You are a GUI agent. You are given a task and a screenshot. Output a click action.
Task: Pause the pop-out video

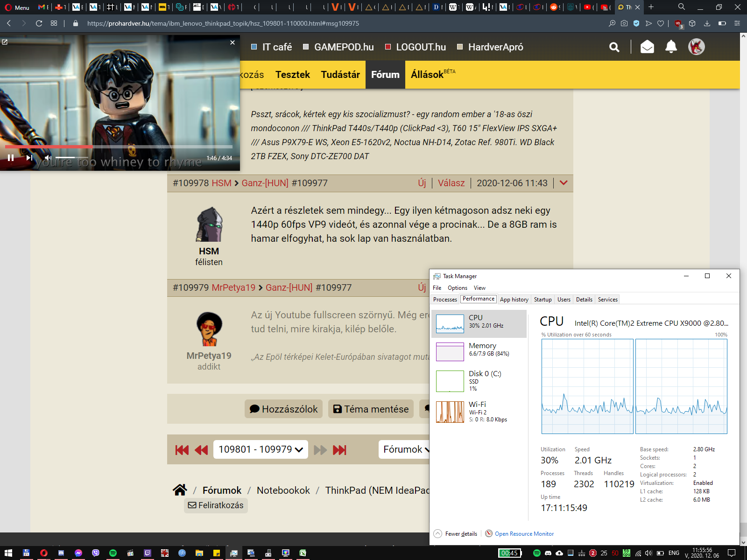(x=11, y=158)
